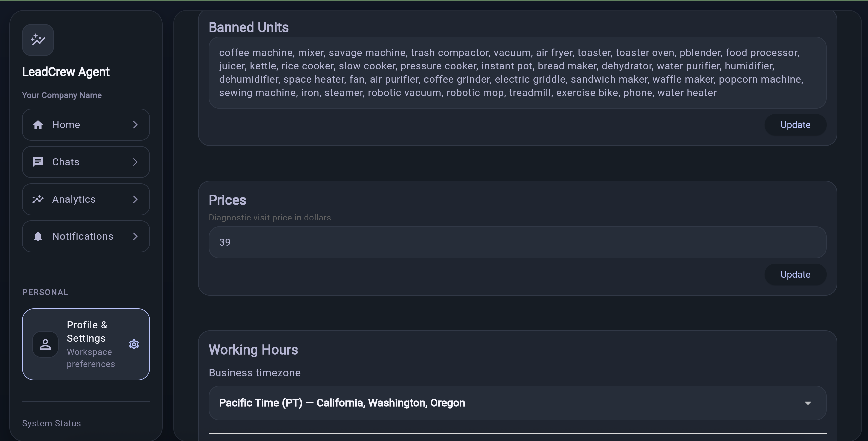
Task: Select the Home house icon
Action: coord(38,124)
